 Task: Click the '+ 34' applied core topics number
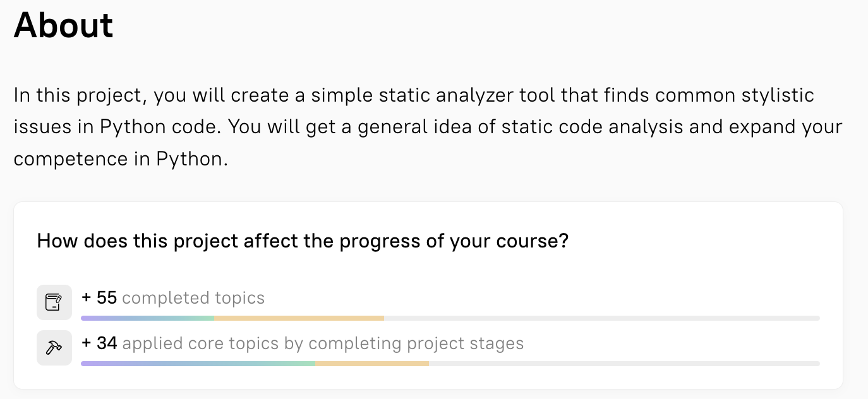click(100, 343)
